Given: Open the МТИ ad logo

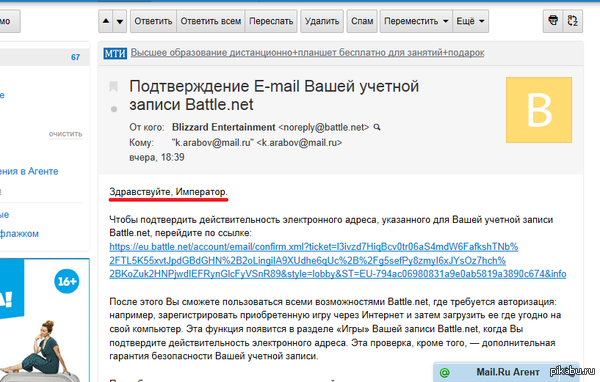Looking at the screenshot, I should [115, 53].
